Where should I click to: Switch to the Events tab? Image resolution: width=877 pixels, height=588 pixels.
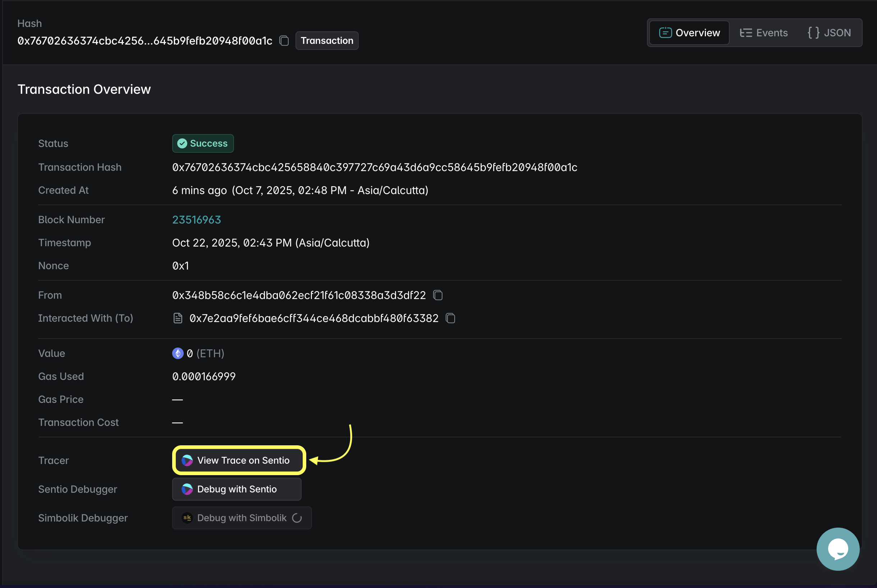click(x=763, y=33)
